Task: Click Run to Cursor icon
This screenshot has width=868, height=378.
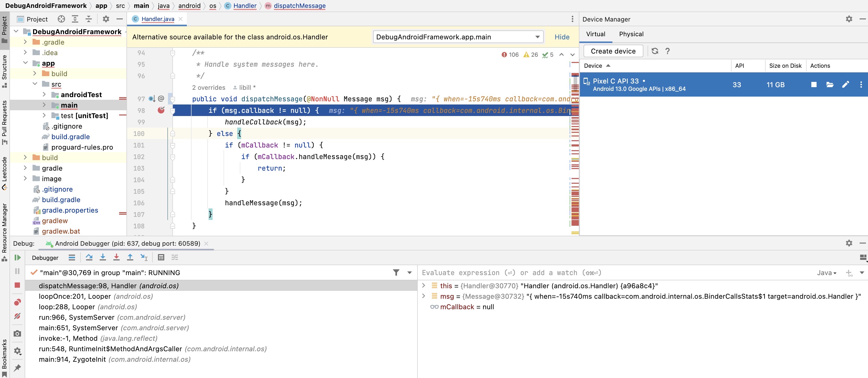Action: (x=144, y=258)
